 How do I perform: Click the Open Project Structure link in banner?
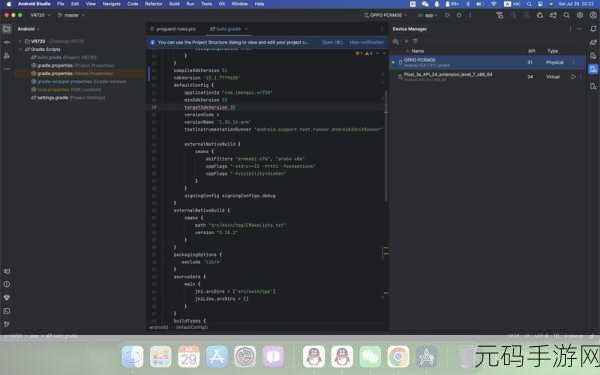point(331,42)
